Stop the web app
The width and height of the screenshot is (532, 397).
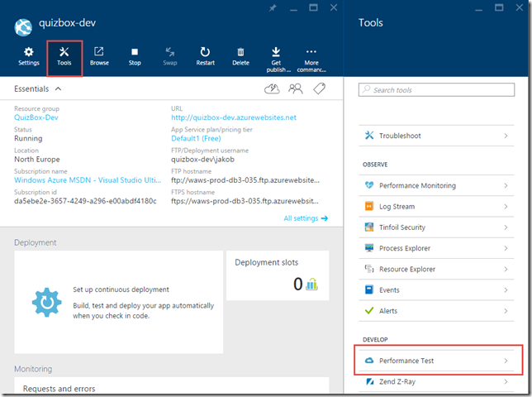coord(135,52)
